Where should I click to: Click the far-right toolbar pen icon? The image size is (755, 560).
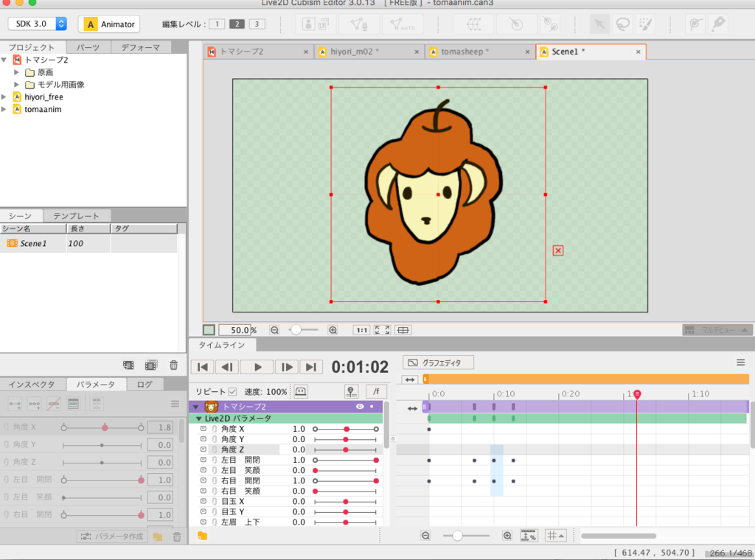tap(718, 24)
